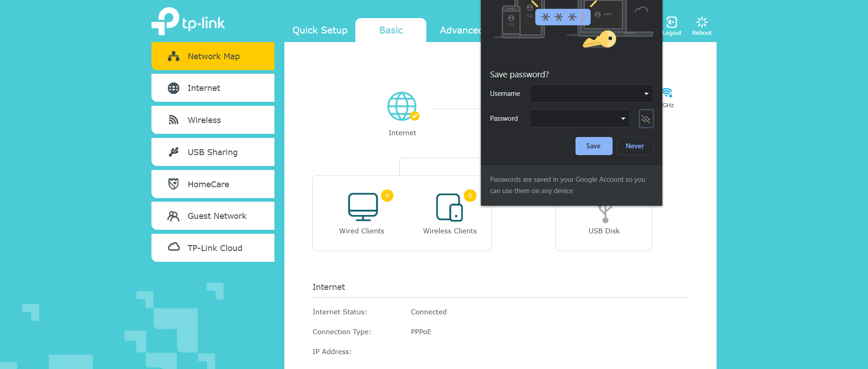Click the USB Disk label
Viewport: 868px width, 369px height.
tap(604, 231)
